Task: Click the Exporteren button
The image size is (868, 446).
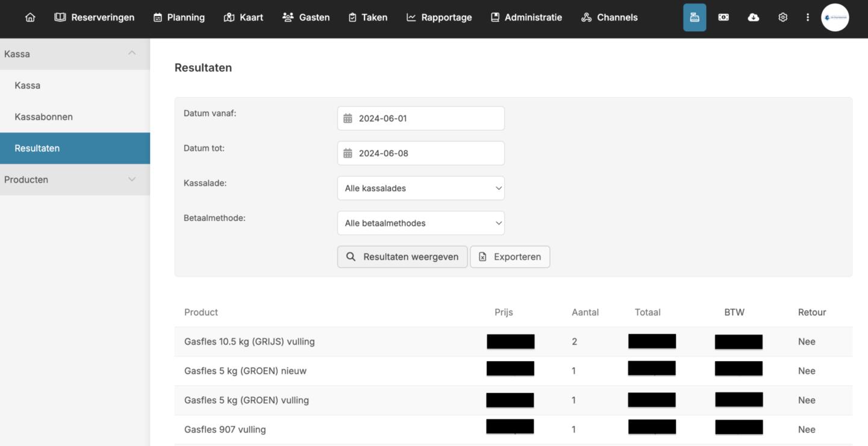Action: click(510, 257)
